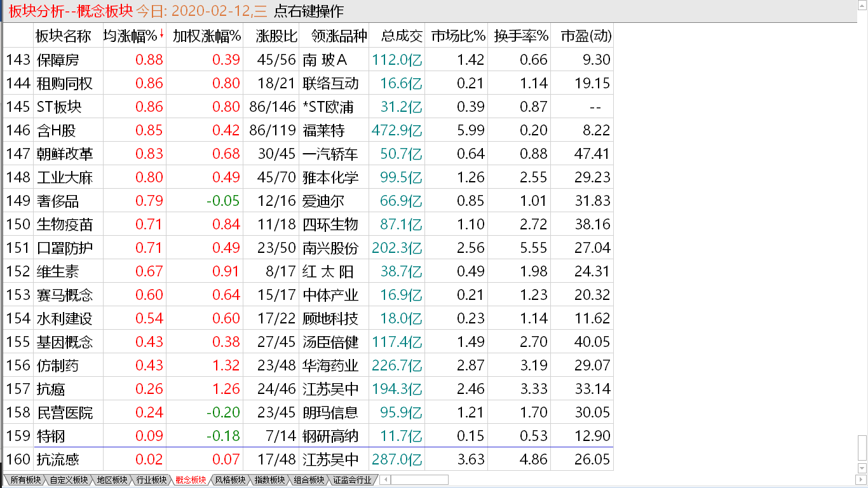
Task: Switch to the 组合板块 tab
Action: (309, 480)
